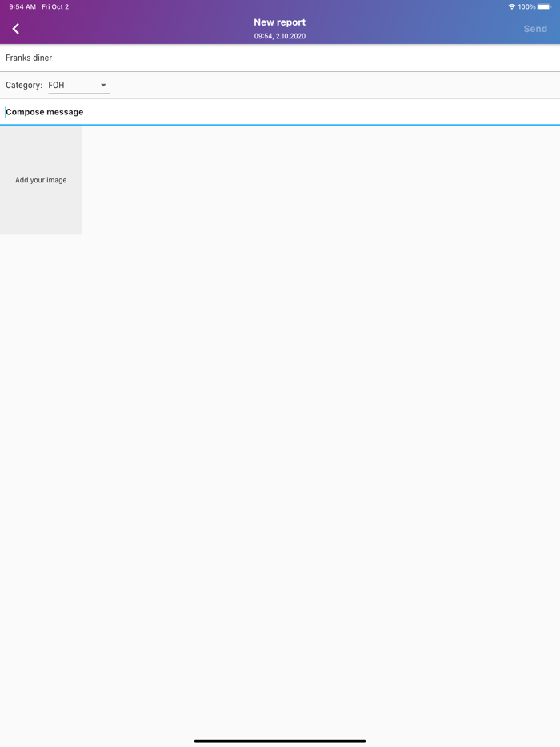Tap the Category: label
Screen dimensions: 560x747
24,86
